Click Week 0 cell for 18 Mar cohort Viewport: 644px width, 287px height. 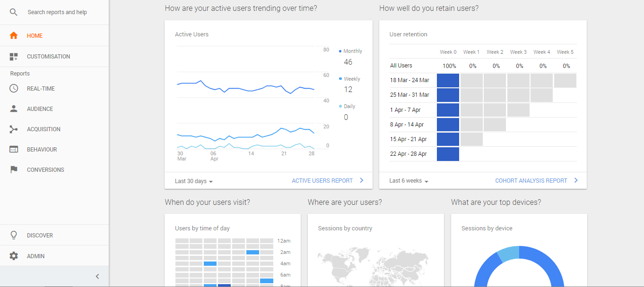(448, 81)
